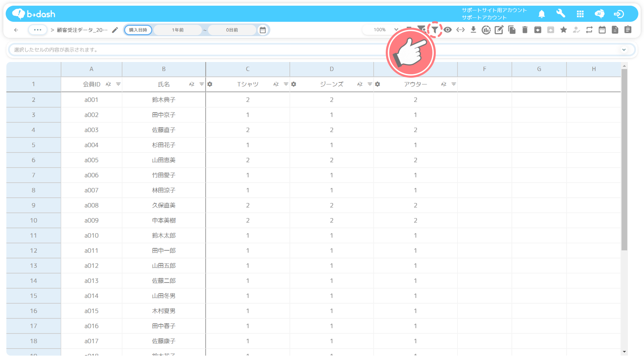Click the user check icon
Viewport: 644px width, 362px height.
pyautogui.click(x=576, y=30)
